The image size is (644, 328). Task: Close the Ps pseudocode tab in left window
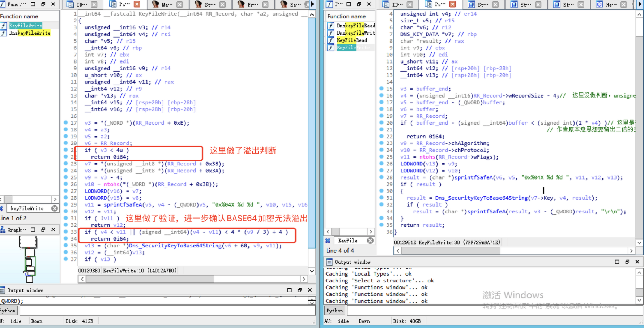point(137,4)
